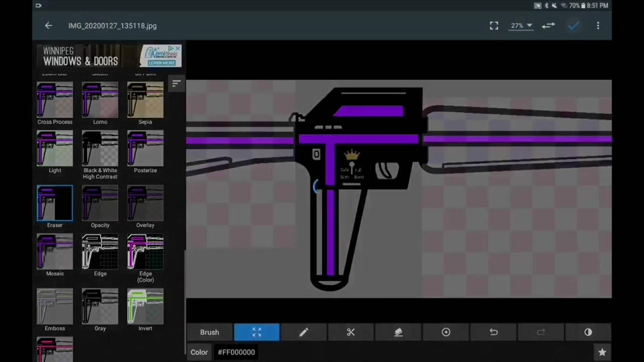This screenshot has height=362, width=644.
Task: Switch to the Brush tab
Action: (x=209, y=332)
